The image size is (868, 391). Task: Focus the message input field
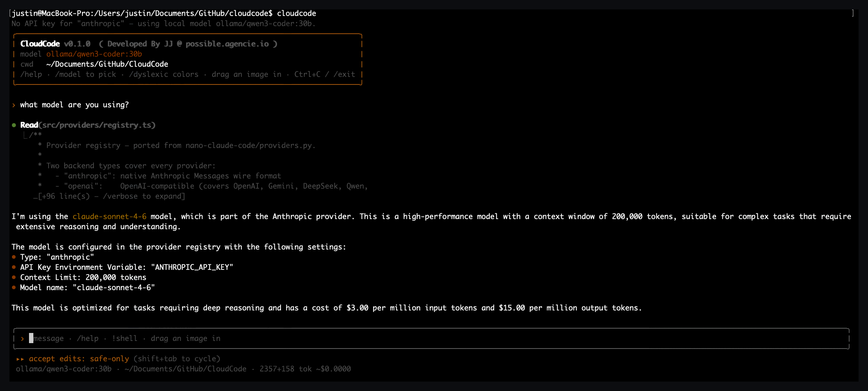[431, 338]
